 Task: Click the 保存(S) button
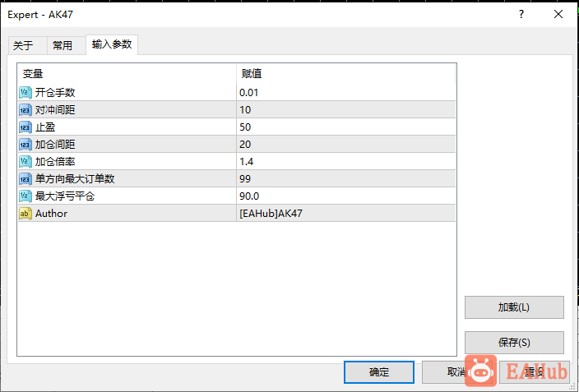[x=514, y=343]
